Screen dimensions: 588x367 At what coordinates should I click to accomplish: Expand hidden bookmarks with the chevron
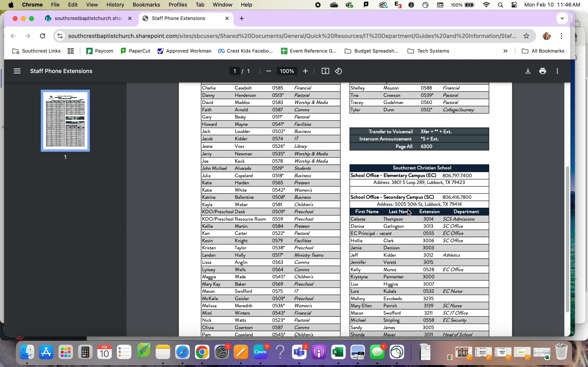click(x=505, y=51)
